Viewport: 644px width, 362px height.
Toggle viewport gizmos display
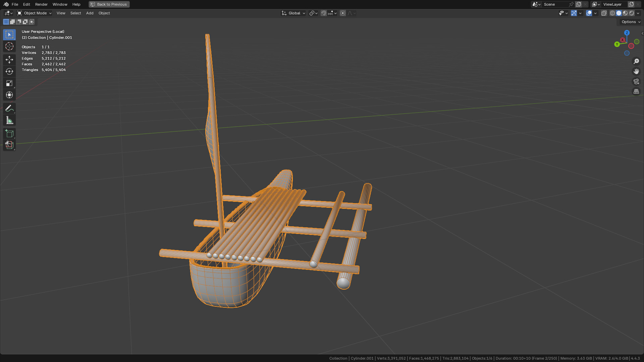(574, 13)
